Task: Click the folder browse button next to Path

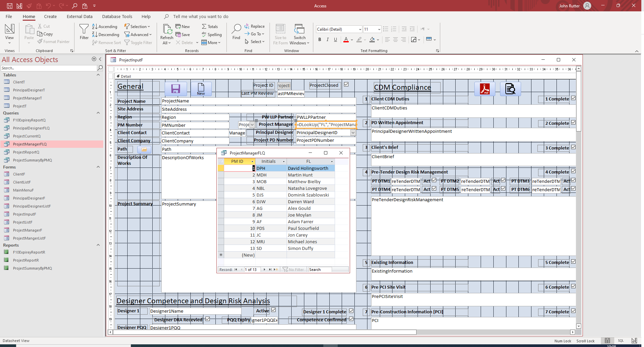Action: [144, 149]
